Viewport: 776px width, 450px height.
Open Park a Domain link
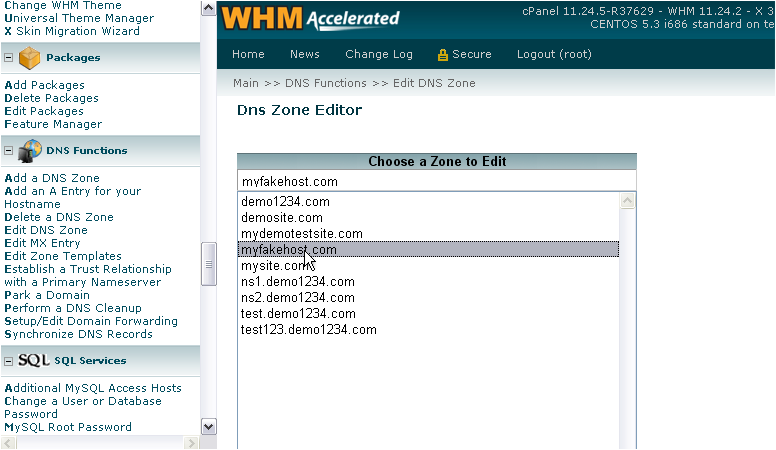pyautogui.click(x=47, y=295)
